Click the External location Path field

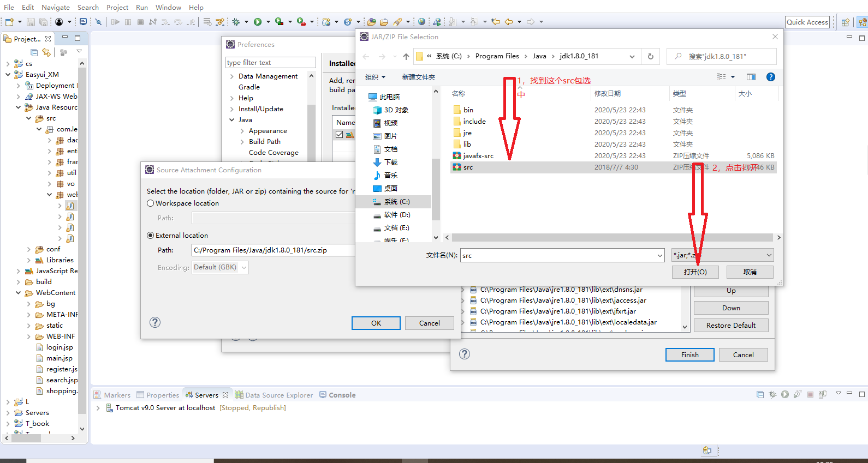click(x=273, y=250)
